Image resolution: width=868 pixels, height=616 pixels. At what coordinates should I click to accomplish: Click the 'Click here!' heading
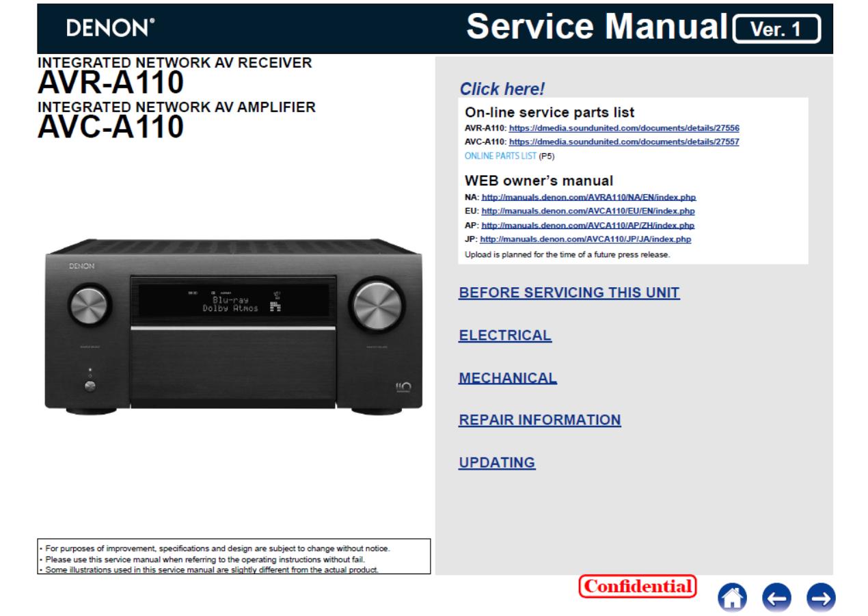point(502,89)
